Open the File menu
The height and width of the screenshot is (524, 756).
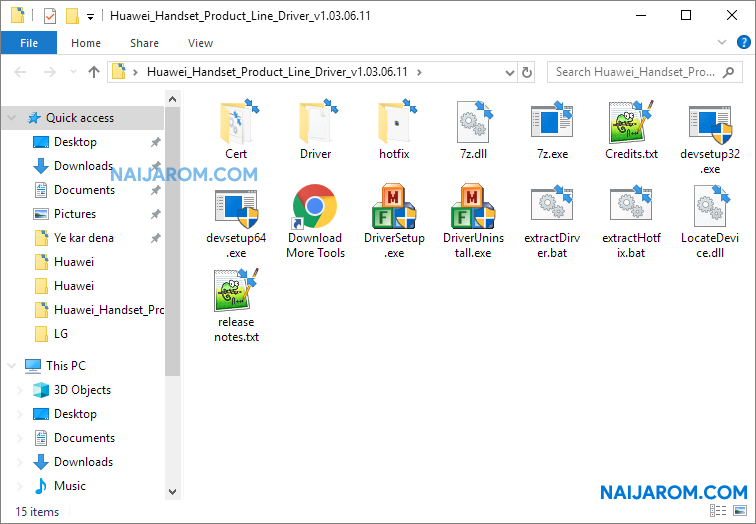click(x=29, y=43)
